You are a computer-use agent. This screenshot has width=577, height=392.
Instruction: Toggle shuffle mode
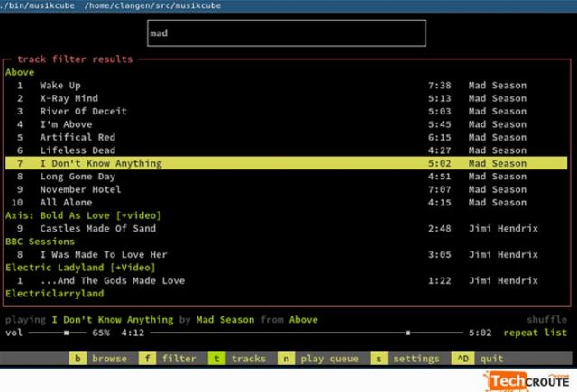[x=547, y=320]
